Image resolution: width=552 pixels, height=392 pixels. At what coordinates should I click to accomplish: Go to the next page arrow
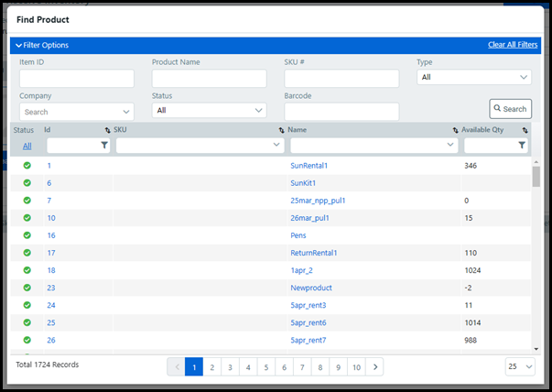click(374, 366)
